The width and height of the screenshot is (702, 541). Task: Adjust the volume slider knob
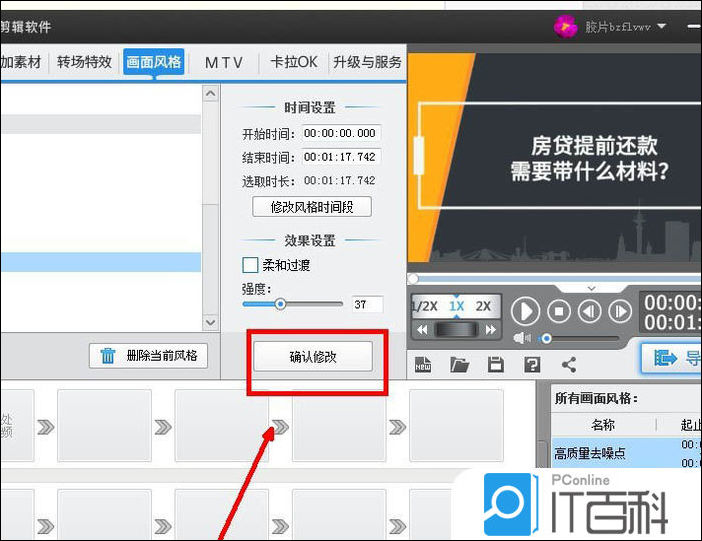pyautogui.click(x=546, y=339)
